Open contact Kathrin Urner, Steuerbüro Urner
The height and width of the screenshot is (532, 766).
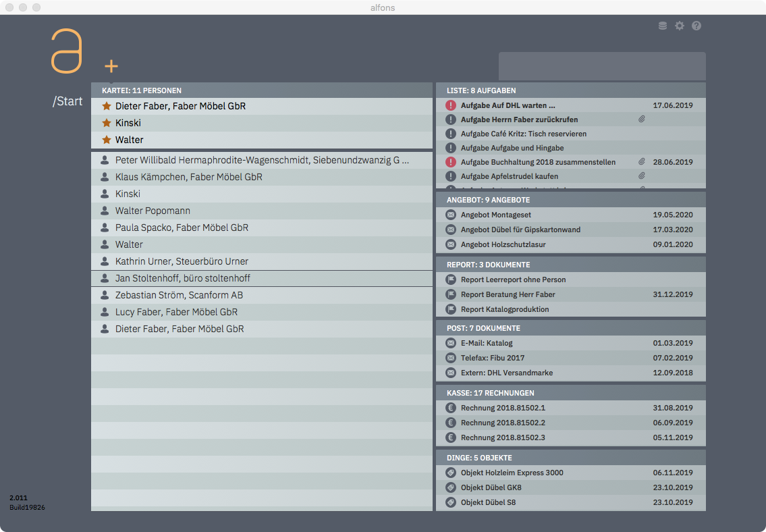click(x=182, y=261)
